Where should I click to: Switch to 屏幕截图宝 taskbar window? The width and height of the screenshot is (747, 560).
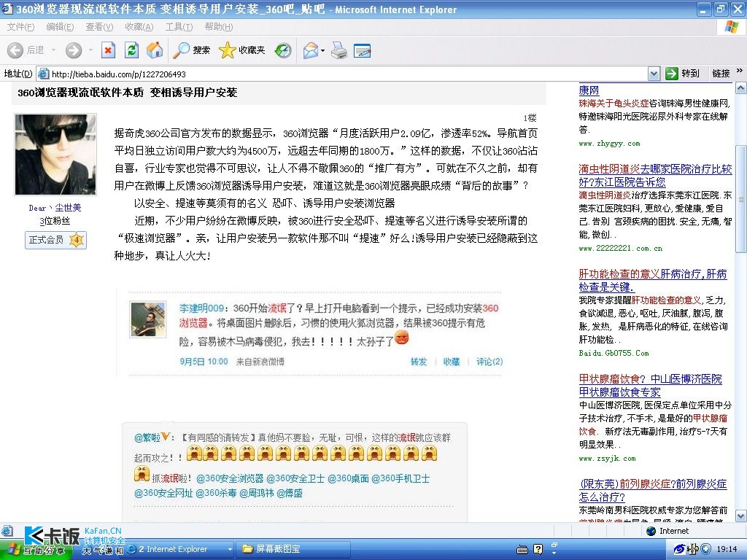pyautogui.click(x=293, y=549)
